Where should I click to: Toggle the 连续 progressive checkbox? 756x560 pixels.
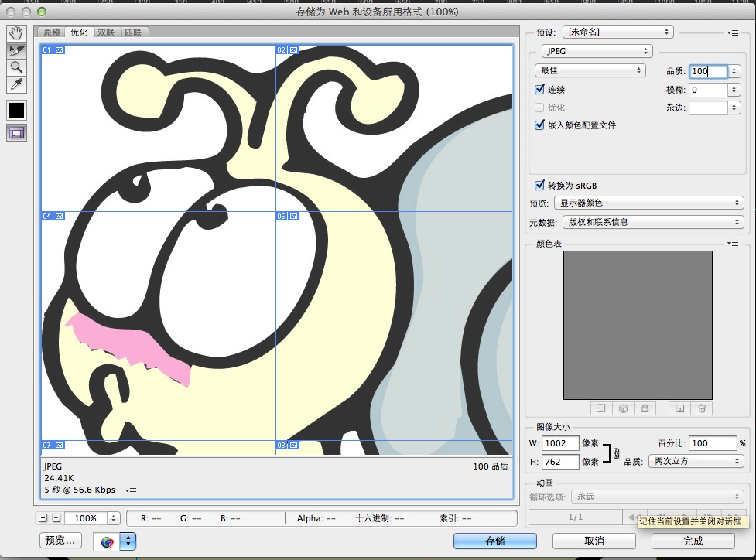[x=539, y=89]
